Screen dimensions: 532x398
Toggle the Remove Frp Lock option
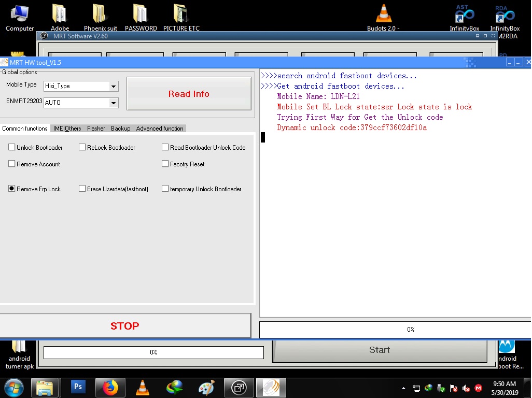click(12, 189)
